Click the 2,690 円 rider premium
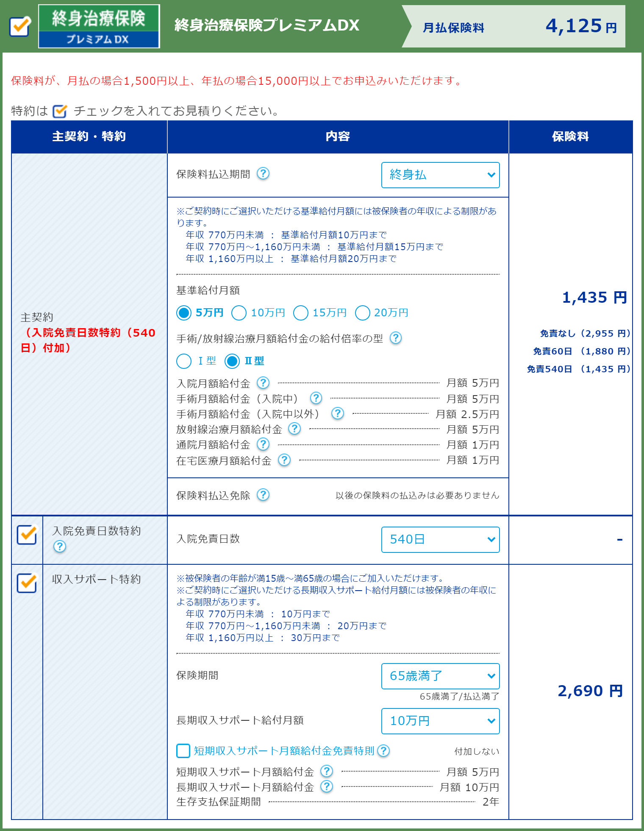644x831 pixels. [x=590, y=691]
